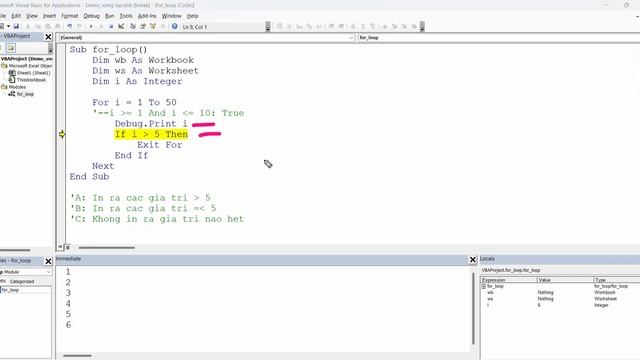Click the yellow execution arrow in margin

62,134
